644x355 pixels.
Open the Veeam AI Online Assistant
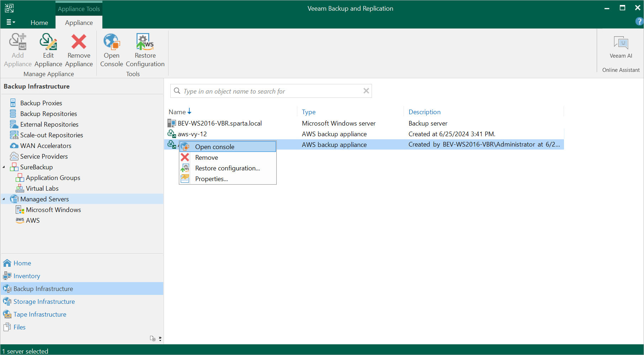coord(621,47)
